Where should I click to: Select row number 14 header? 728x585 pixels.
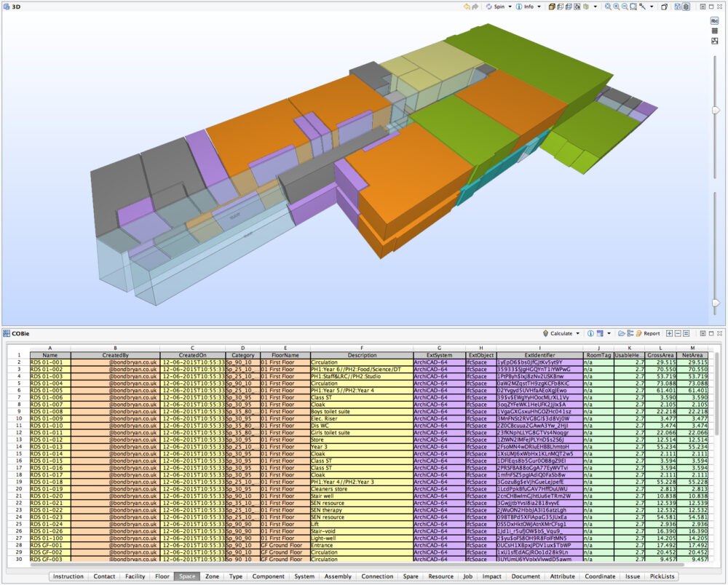(19, 447)
